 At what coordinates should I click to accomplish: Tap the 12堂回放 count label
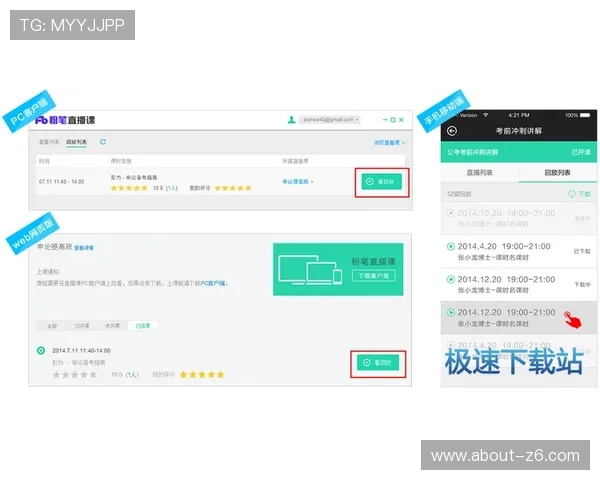coord(459,194)
